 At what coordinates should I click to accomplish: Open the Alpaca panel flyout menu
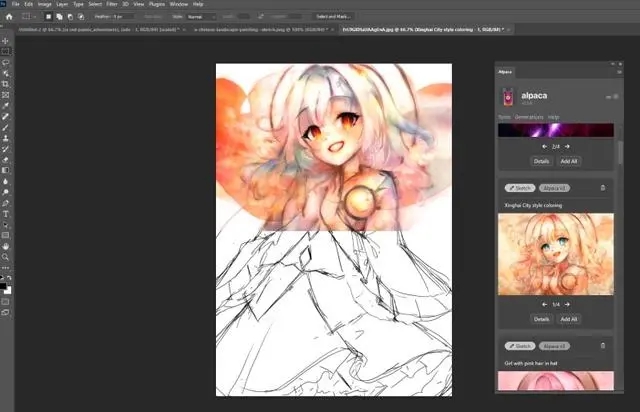[x=619, y=72]
